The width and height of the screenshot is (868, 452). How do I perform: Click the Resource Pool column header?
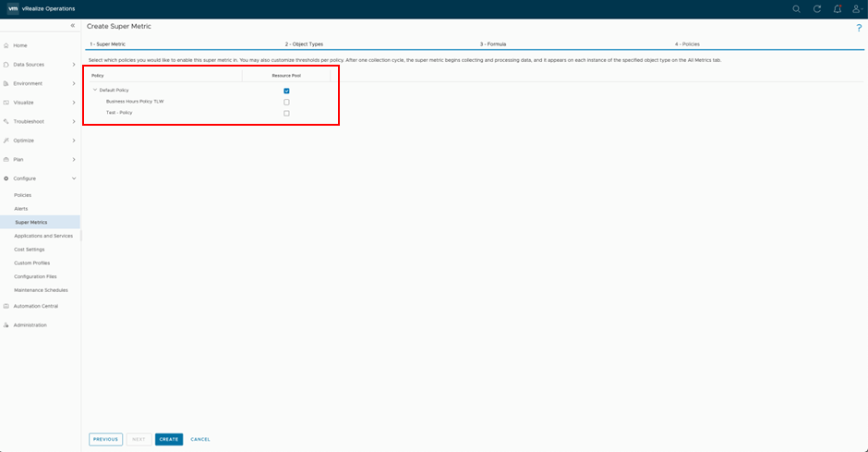(286, 76)
